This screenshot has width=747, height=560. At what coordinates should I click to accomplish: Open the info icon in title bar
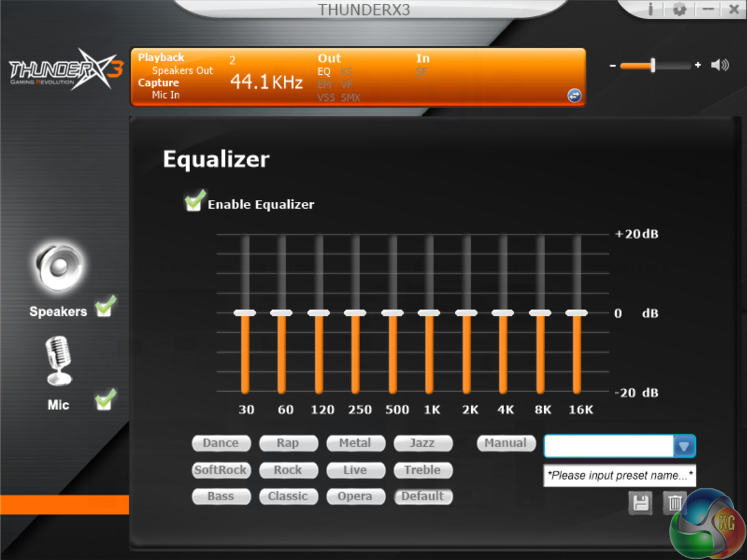650,9
